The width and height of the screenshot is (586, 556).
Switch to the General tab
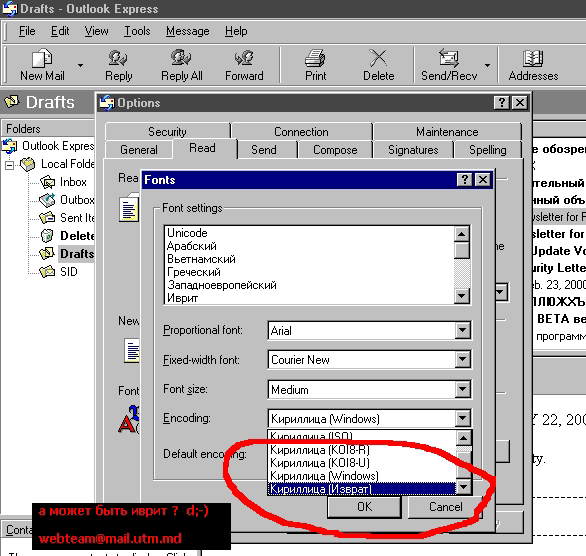pyautogui.click(x=139, y=150)
